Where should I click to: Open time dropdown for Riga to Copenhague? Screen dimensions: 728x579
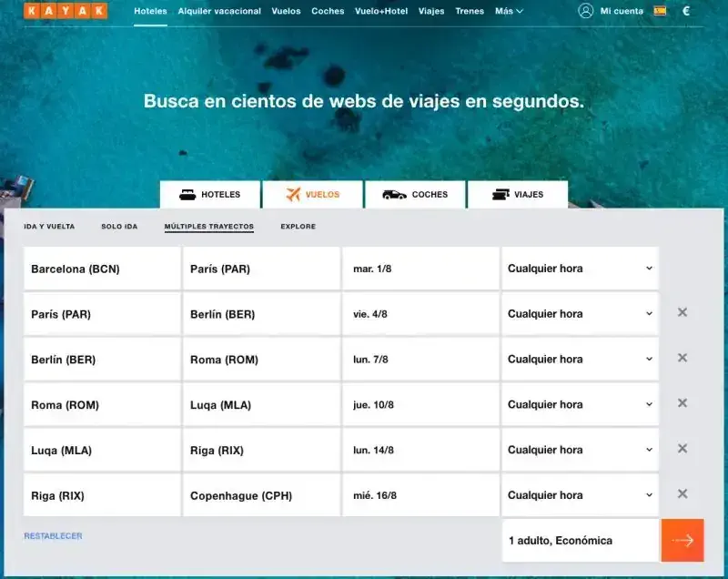(580, 495)
